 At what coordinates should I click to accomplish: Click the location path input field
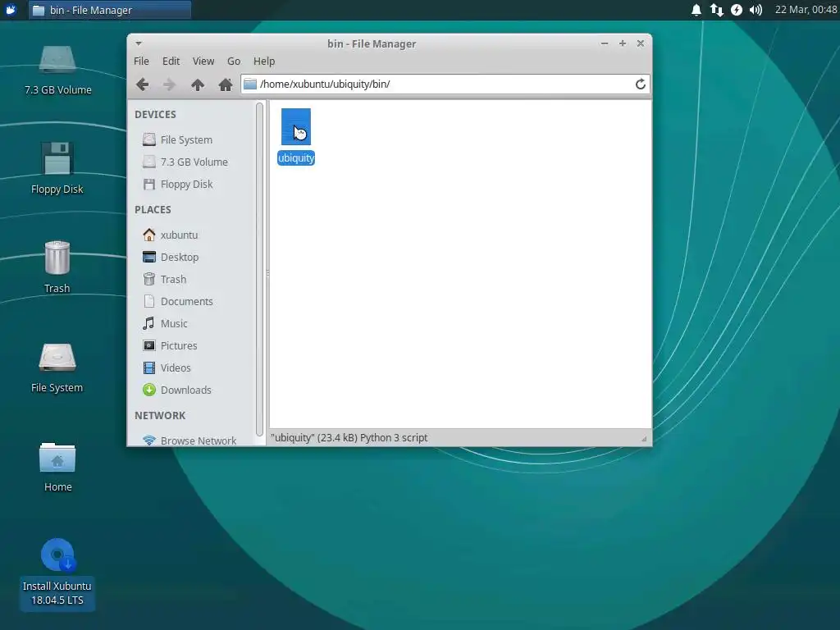pos(445,84)
